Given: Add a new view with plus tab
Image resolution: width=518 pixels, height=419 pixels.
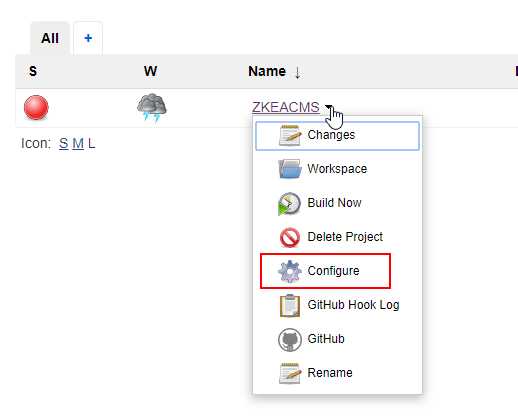Looking at the screenshot, I should coord(88,38).
